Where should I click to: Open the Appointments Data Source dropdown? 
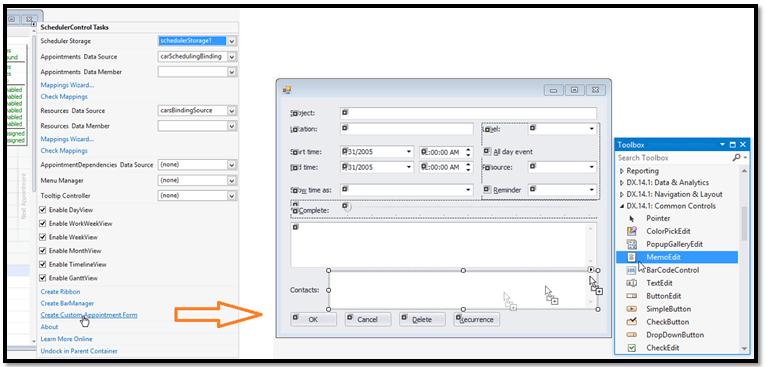pos(232,57)
